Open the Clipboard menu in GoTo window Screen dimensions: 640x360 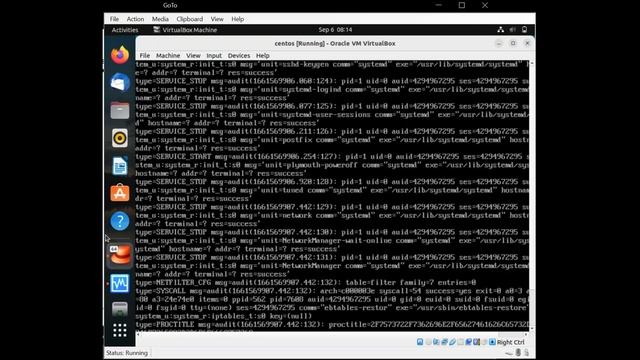[189, 19]
